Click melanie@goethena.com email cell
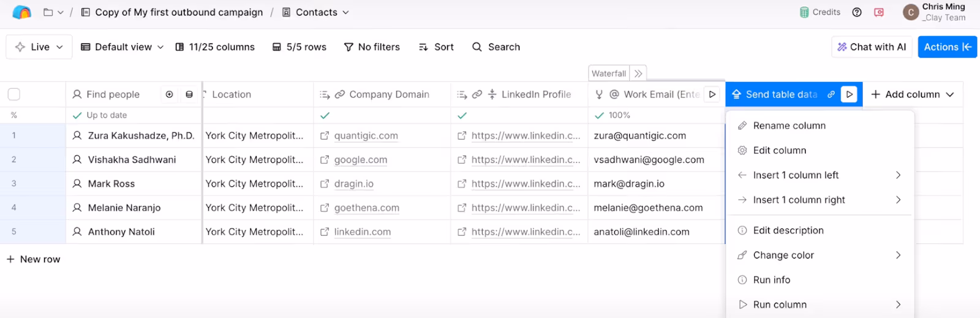The width and height of the screenshot is (980, 318). point(657,208)
